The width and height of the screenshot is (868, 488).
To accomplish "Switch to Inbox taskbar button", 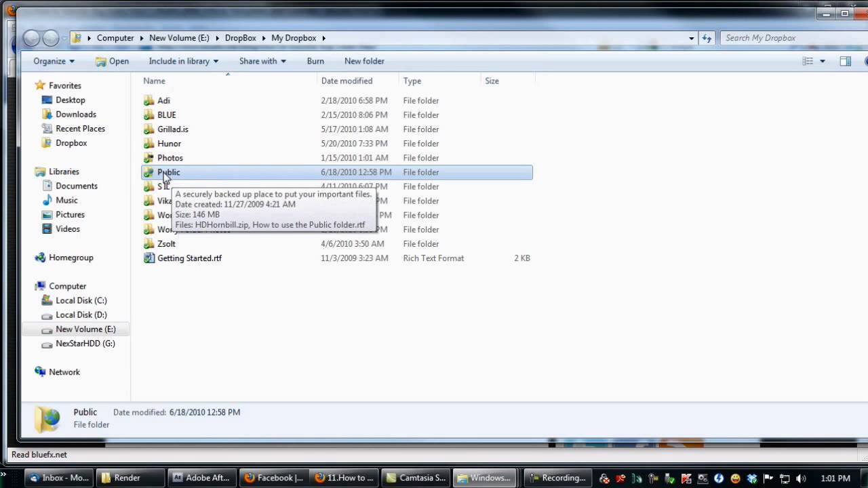I will 59,478.
